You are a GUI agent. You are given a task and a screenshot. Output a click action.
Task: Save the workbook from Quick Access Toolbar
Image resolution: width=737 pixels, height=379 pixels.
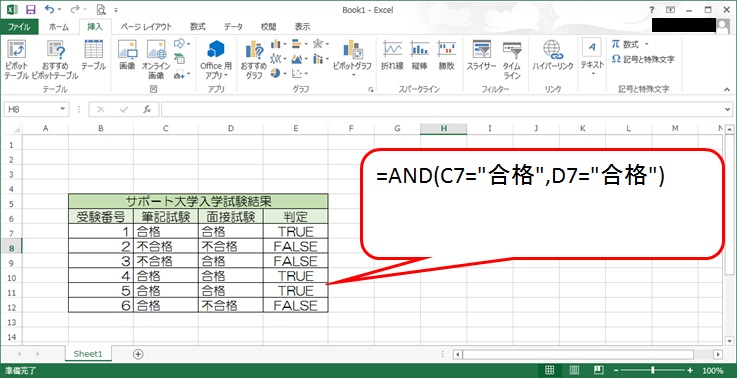click(31, 9)
